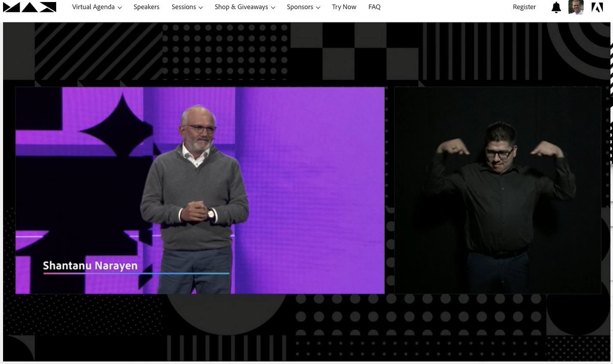
Task: Open the notifications bell
Action: pos(556,7)
